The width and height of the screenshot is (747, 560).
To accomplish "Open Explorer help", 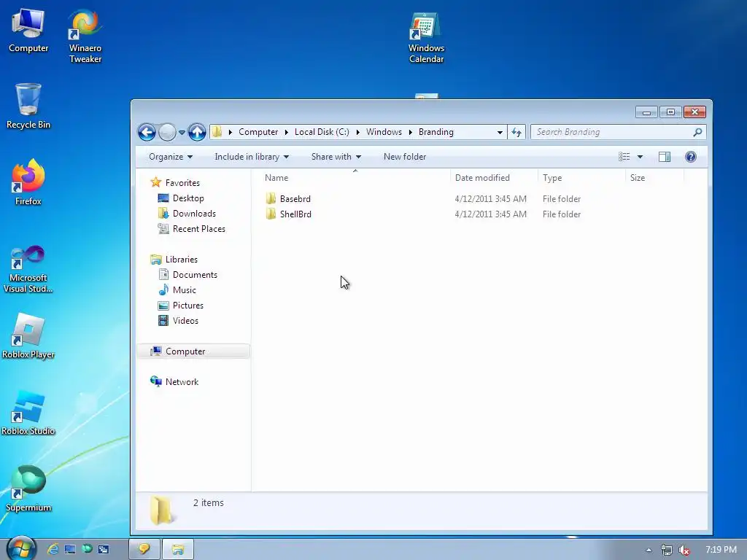I will click(690, 157).
